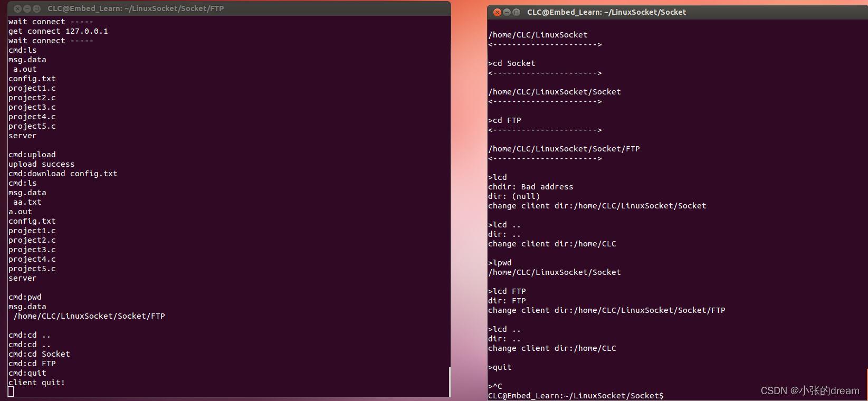Click the 'cmd:upload' line
This screenshot has width=868, height=401.
point(32,155)
